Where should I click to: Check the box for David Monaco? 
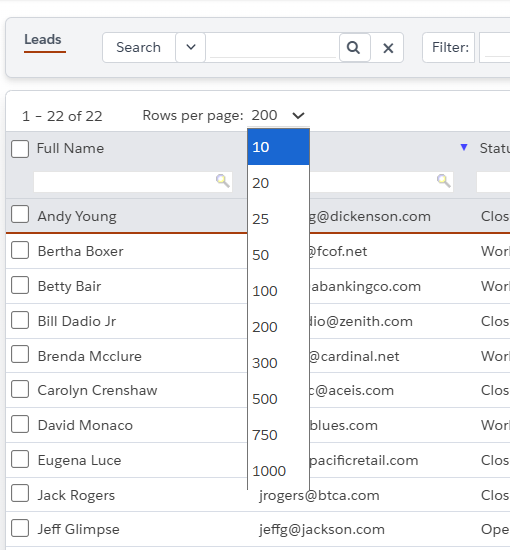20,424
